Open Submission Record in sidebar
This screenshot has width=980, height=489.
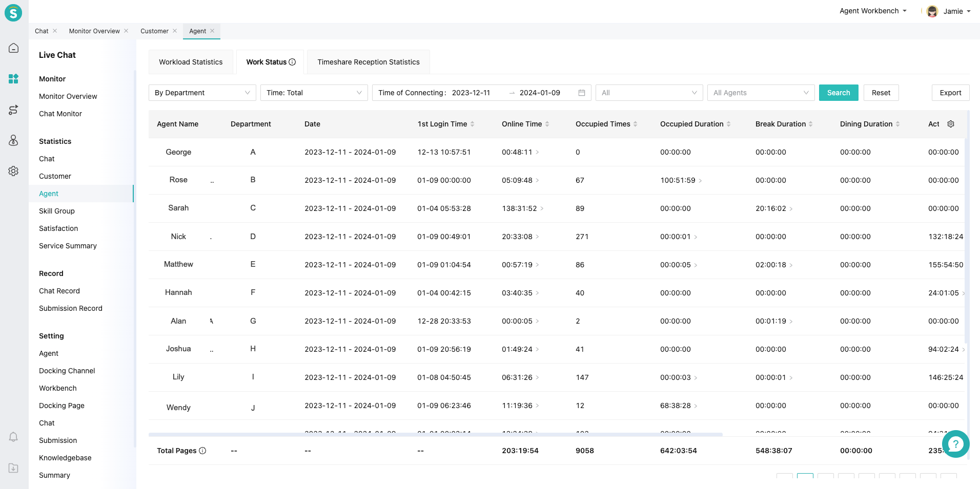(71, 308)
